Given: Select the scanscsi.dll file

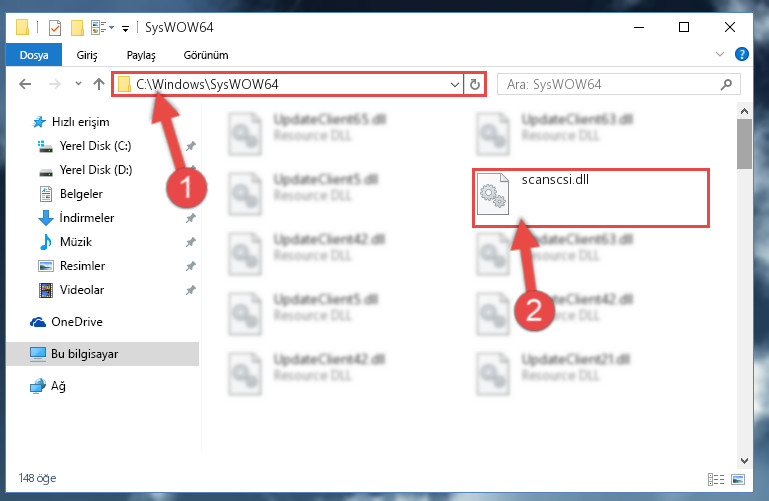Looking at the screenshot, I should [590, 197].
